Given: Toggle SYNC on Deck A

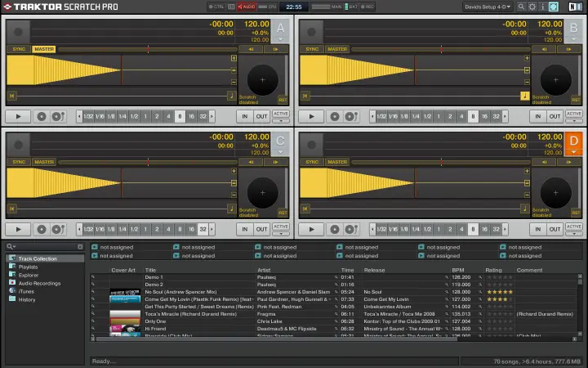Looking at the screenshot, I should (18, 49).
